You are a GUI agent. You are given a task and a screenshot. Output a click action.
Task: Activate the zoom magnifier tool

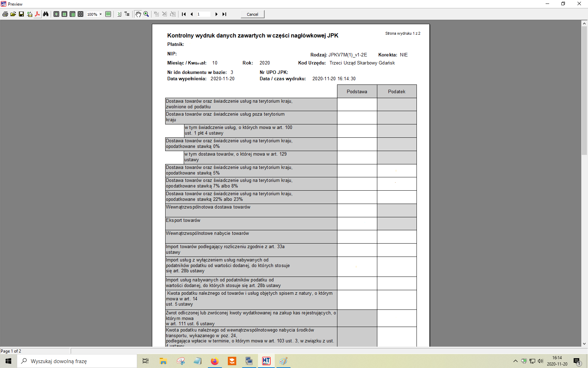point(146,14)
